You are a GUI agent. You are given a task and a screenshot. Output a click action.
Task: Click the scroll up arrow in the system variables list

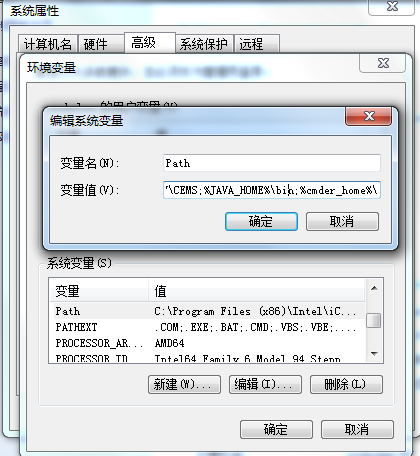tap(374, 288)
